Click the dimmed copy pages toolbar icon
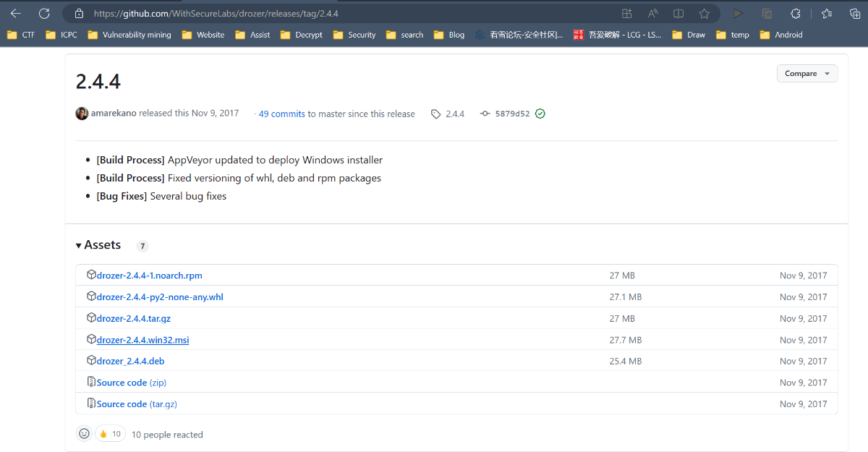868x452 pixels. (766, 13)
